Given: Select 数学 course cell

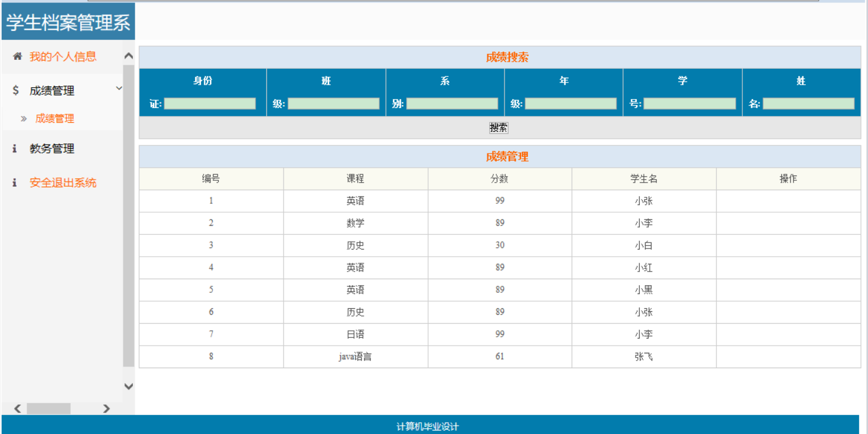Looking at the screenshot, I should [356, 223].
